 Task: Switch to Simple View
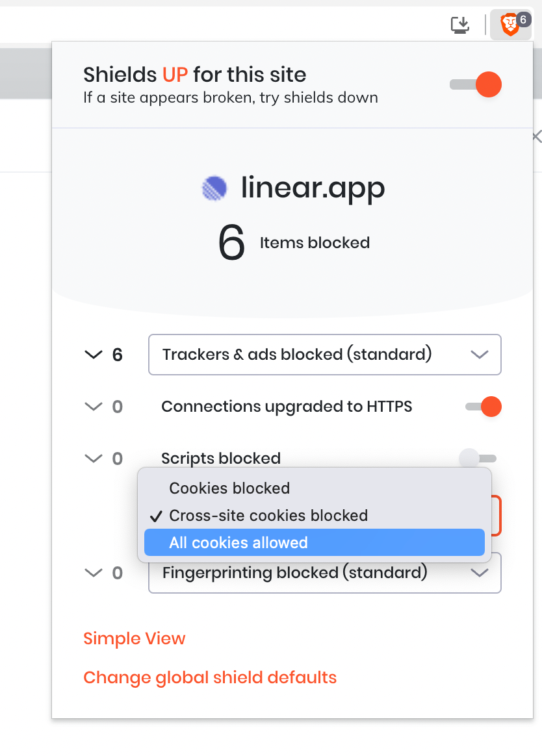click(134, 638)
